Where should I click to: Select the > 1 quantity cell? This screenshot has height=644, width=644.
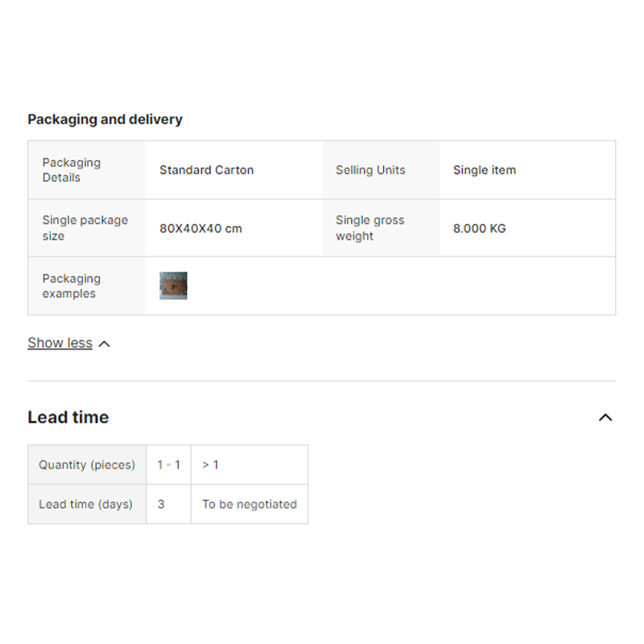[x=210, y=464]
